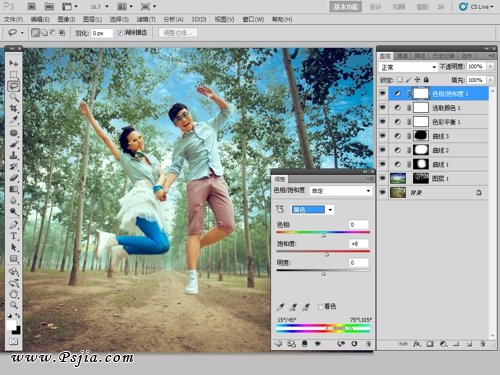Open the 图像(I) menu

click(x=66, y=19)
